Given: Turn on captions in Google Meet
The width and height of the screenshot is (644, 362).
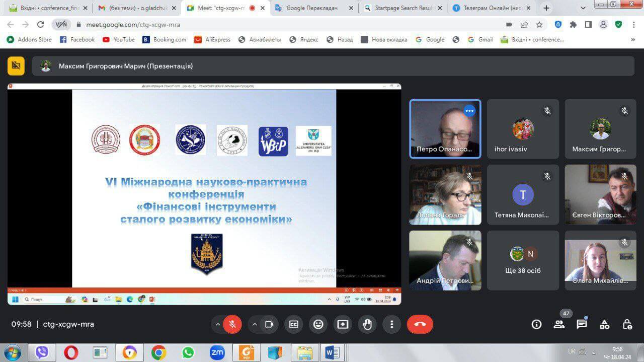Looking at the screenshot, I should tap(294, 324).
